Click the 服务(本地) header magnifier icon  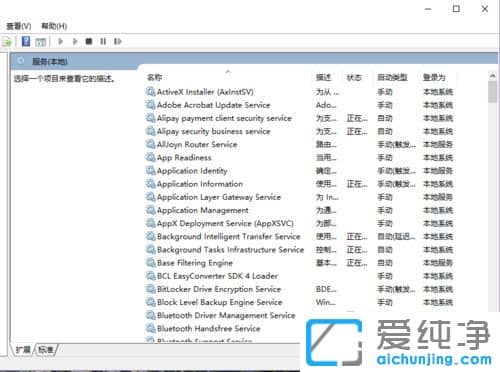click(x=21, y=61)
